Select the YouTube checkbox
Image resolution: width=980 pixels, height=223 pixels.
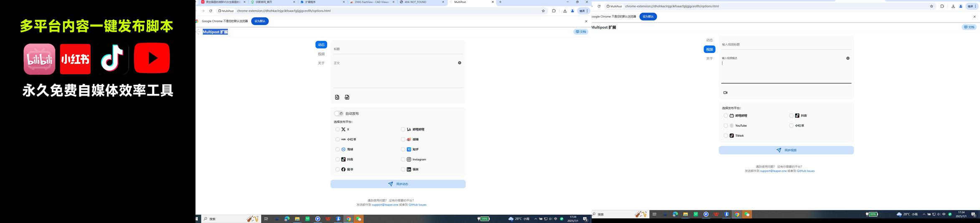[726, 126]
